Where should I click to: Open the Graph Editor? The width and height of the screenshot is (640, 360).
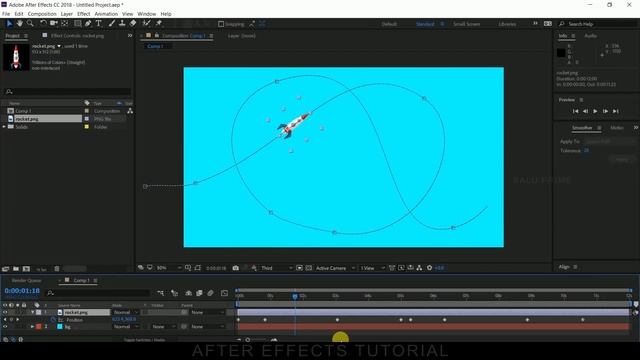click(224, 293)
